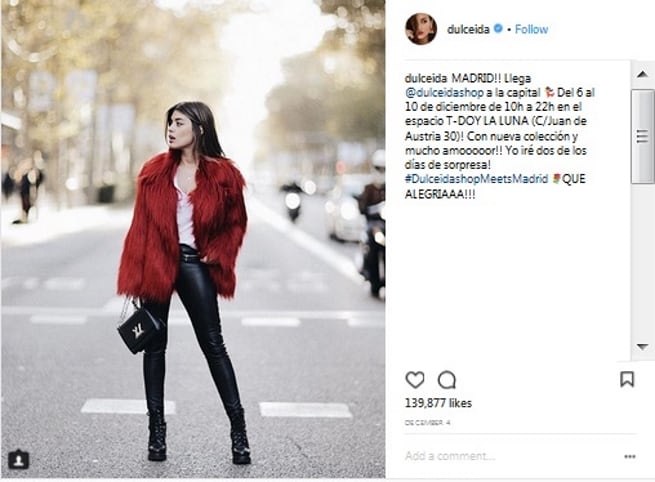Open comments with the speech bubble icon

447,380
